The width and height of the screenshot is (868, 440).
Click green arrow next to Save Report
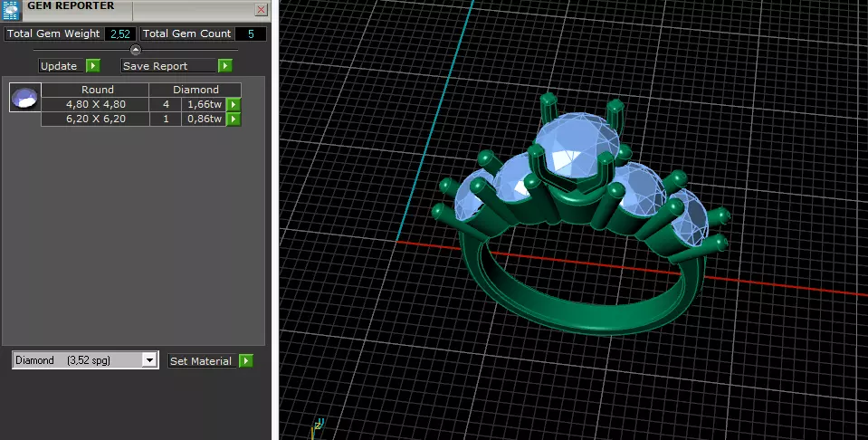click(x=224, y=66)
